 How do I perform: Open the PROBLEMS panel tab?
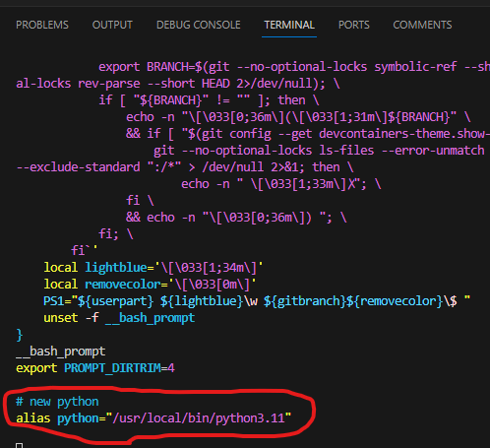[x=42, y=25]
